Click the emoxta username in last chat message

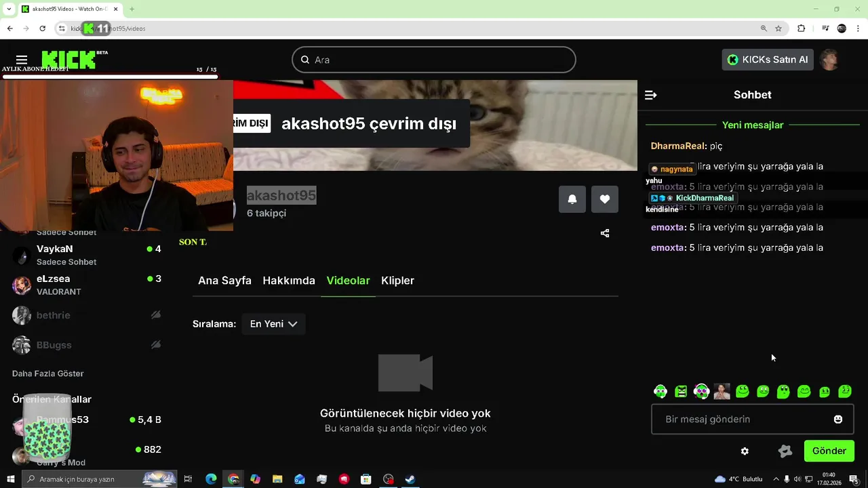tap(667, 247)
